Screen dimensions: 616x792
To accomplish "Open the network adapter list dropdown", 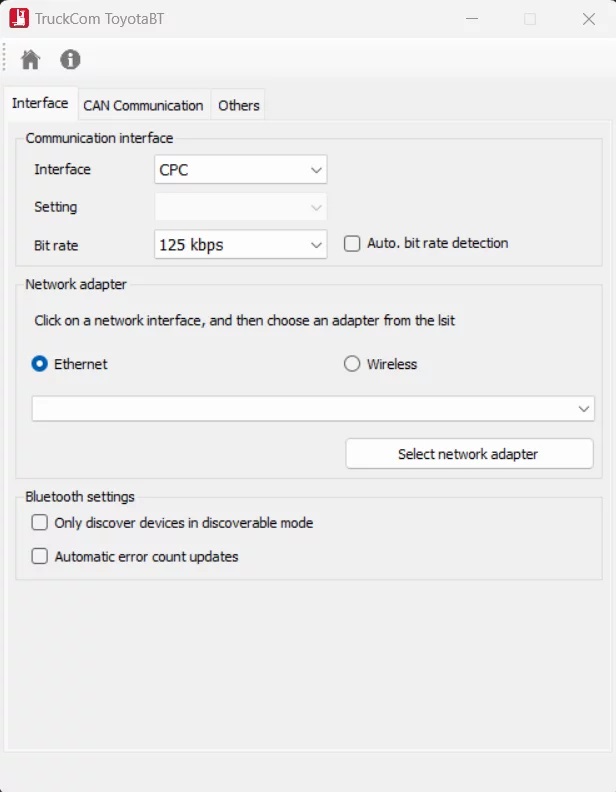I will [x=313, y=409].
